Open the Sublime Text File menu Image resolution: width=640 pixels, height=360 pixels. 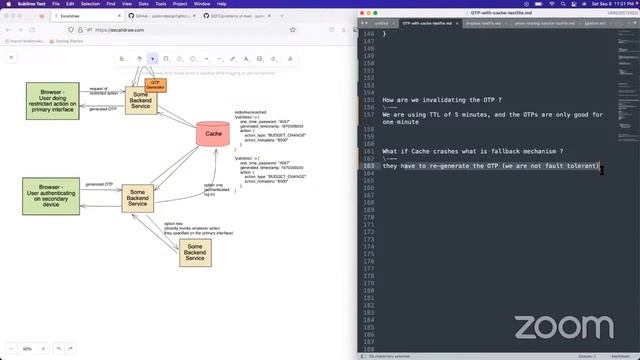pos(56,4)
